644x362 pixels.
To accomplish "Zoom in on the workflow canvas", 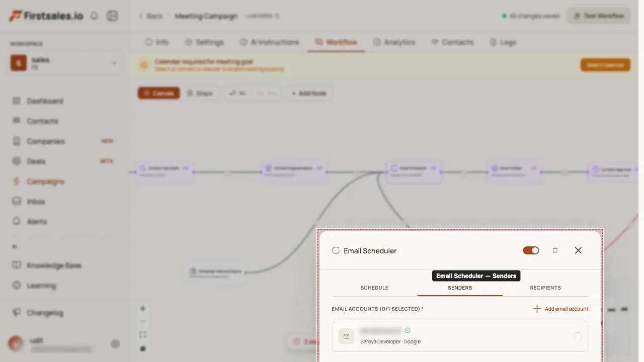I will [143, 308].
